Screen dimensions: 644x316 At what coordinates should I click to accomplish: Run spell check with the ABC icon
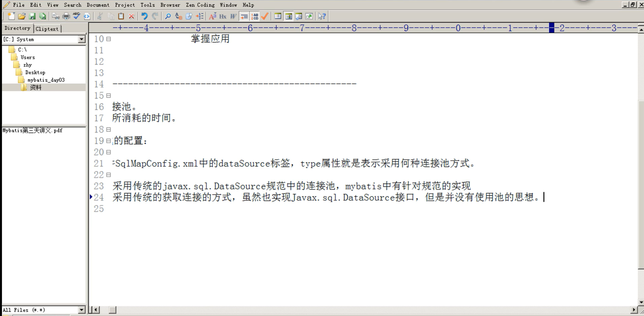[x=76, y=16]
